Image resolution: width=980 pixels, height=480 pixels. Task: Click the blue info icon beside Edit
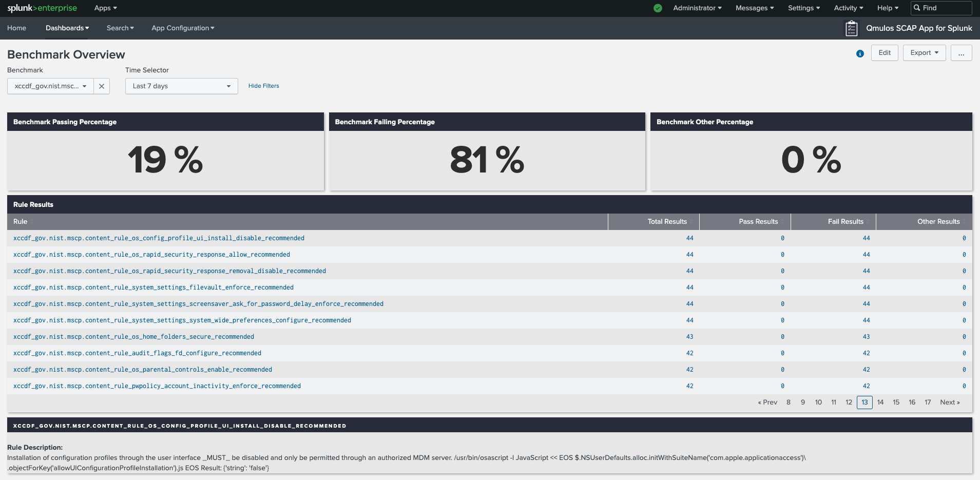point(860,53)
